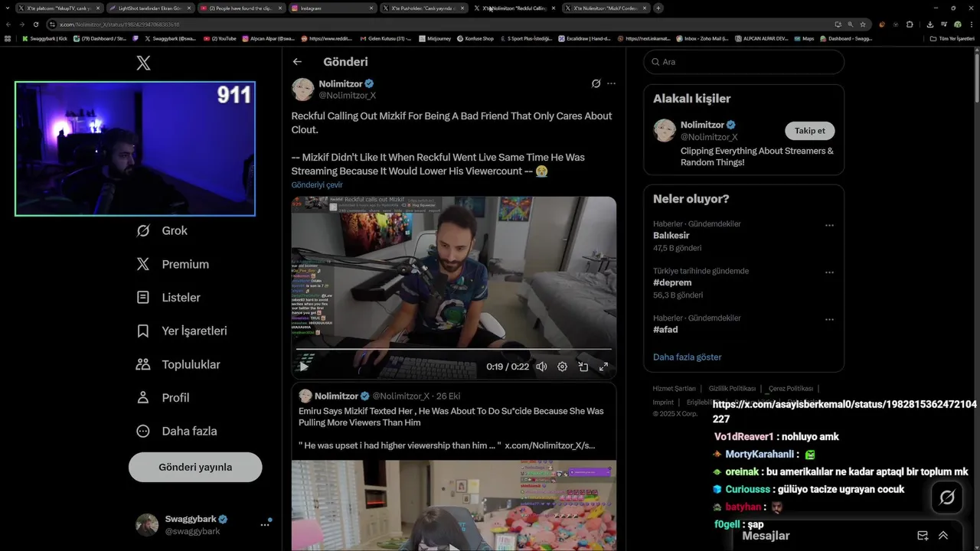The width and height of the screenshot is (980, 551).
Task: Play the Reckful video
Action: click(303, 367)
